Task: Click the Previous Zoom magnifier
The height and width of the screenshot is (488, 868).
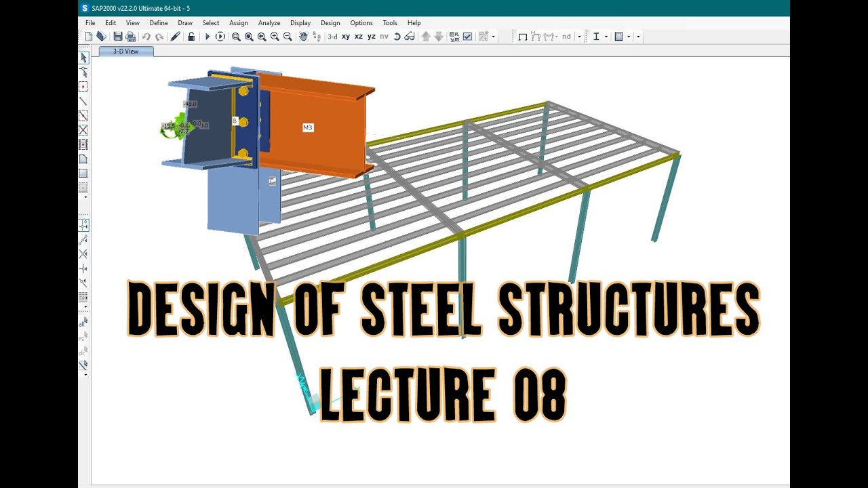Action: (x=262, y=37)
